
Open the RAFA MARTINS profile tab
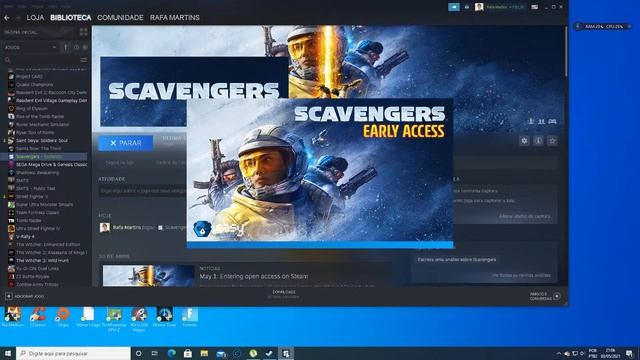tap(175, 18)
